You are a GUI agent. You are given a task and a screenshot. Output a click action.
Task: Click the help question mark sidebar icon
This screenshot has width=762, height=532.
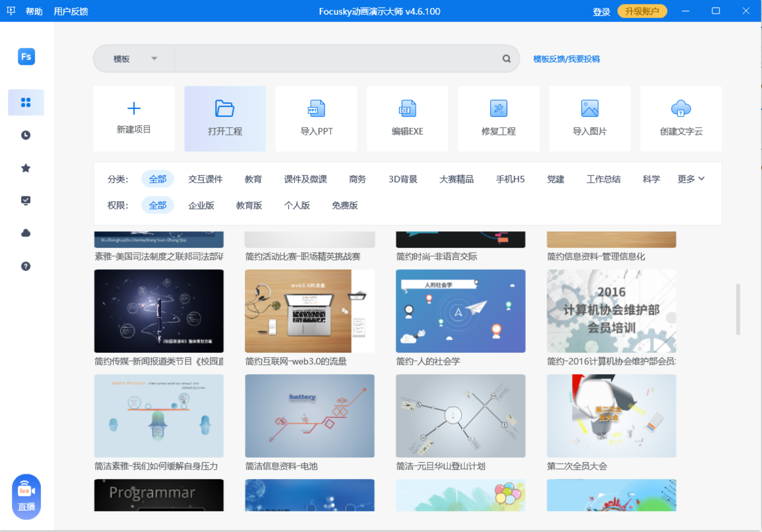(26, 266)
